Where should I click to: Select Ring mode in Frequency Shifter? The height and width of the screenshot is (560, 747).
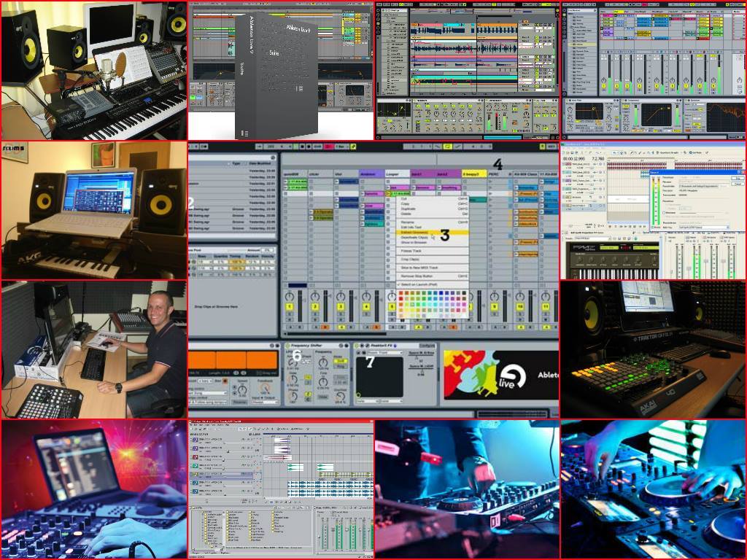click(x=340, y=366)
